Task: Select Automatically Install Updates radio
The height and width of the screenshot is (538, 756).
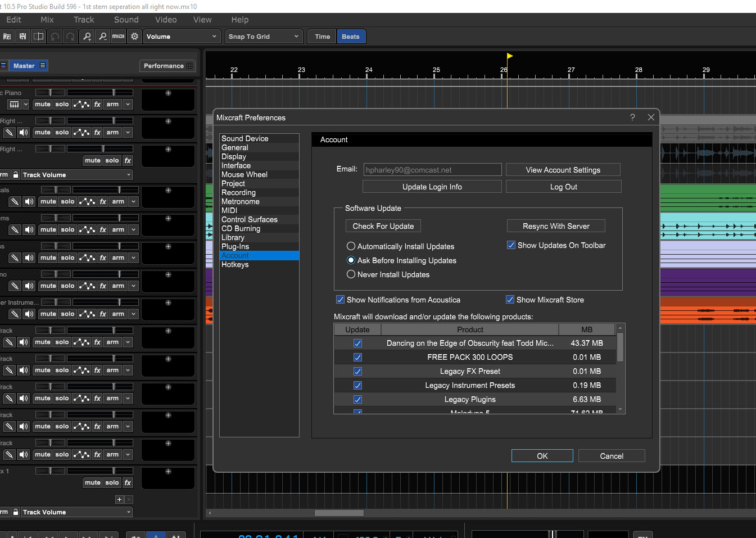Action: [351, 246]
